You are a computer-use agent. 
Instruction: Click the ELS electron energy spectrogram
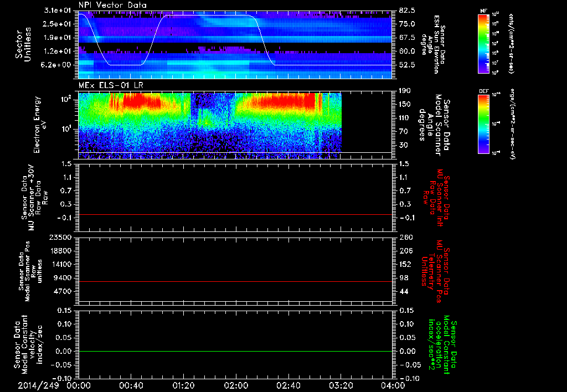[210, 126]
